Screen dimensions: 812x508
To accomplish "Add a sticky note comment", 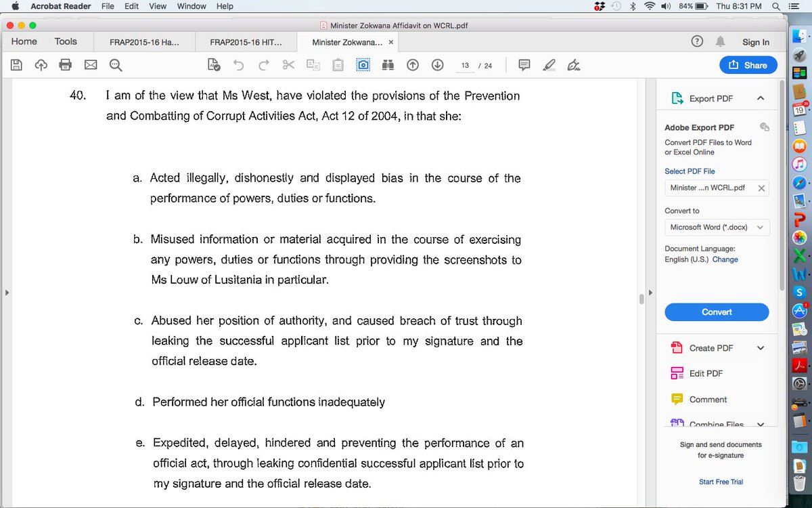I will (x=524, y=65).
